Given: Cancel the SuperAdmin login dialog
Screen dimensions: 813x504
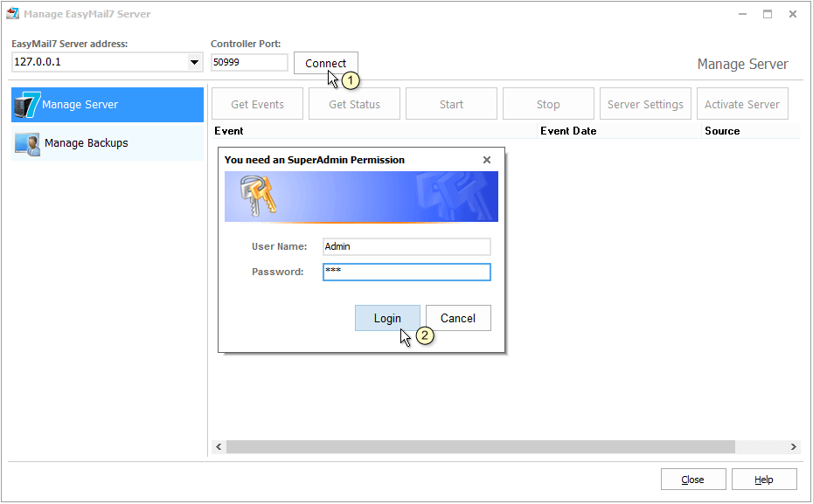Looking at the screenshot, I should coord(458,318).
